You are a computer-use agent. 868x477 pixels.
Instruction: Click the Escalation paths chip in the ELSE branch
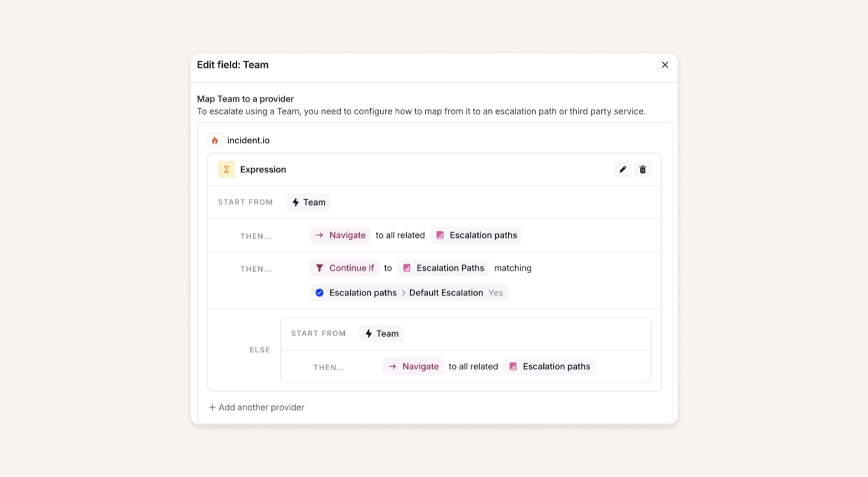click(549, 366)
